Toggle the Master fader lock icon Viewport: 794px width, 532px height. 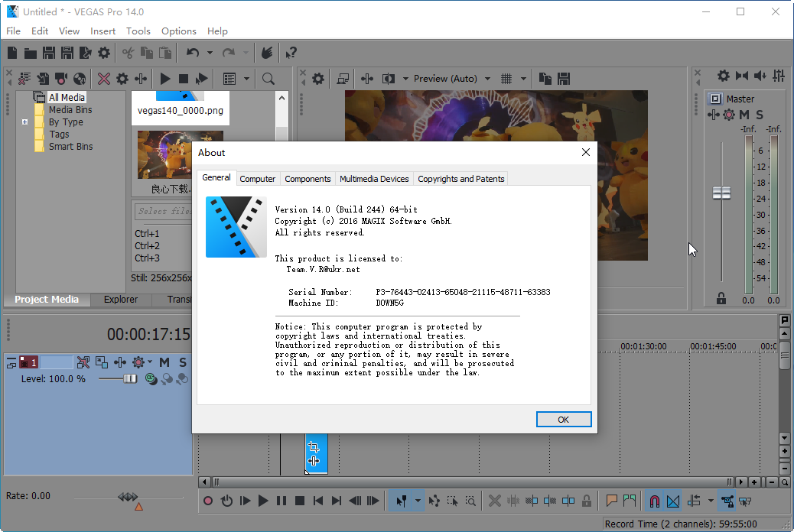click(x=721, y=299)
